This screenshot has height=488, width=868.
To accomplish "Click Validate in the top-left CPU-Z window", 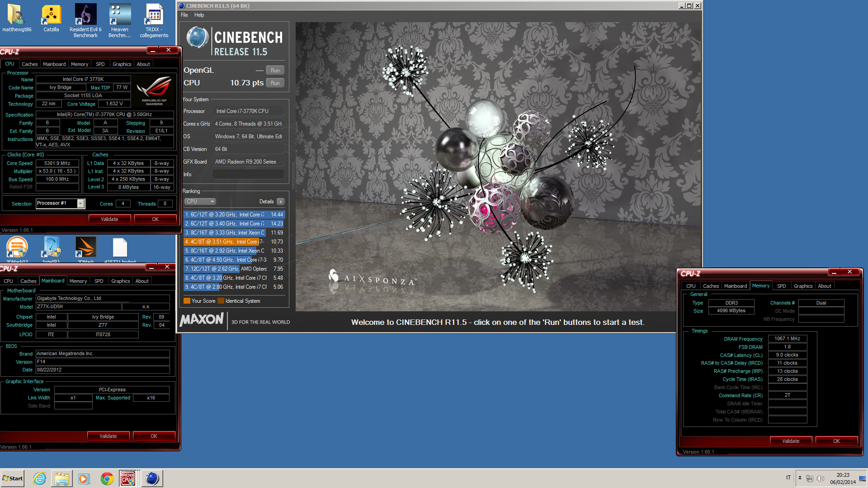I will [x=109, y=219].
